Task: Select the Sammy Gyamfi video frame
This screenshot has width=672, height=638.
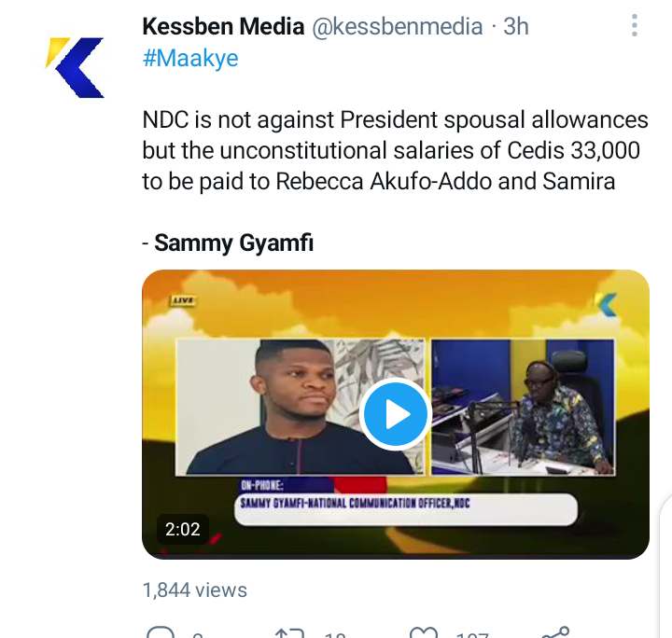Action: click(x=300, y=407)
